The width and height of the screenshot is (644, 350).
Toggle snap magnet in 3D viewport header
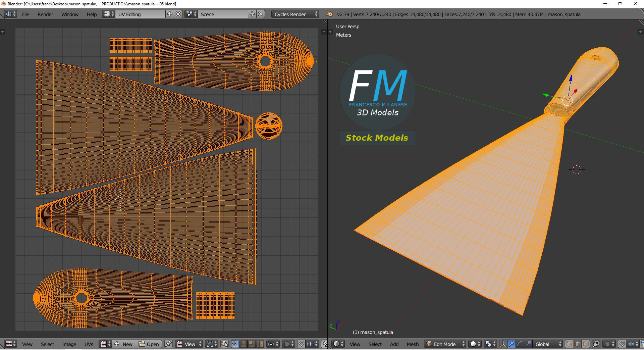point(622,344)
